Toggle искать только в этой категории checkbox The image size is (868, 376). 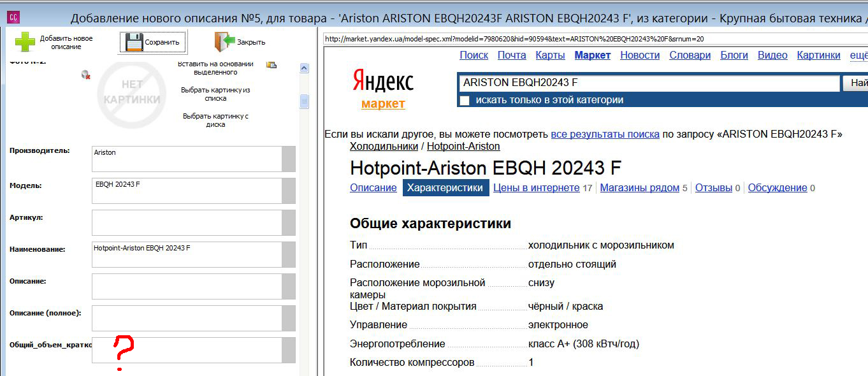click(x=465, y=100)
